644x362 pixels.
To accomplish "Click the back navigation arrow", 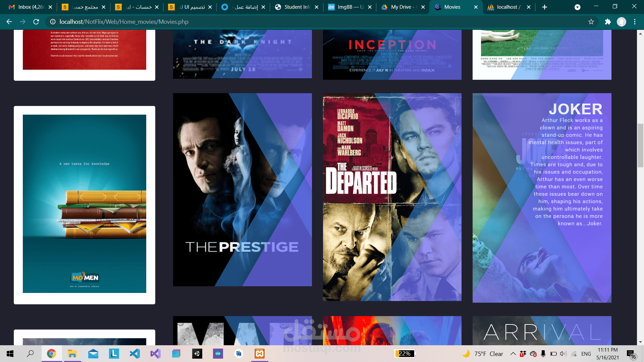I will click(x=9, y=22).
